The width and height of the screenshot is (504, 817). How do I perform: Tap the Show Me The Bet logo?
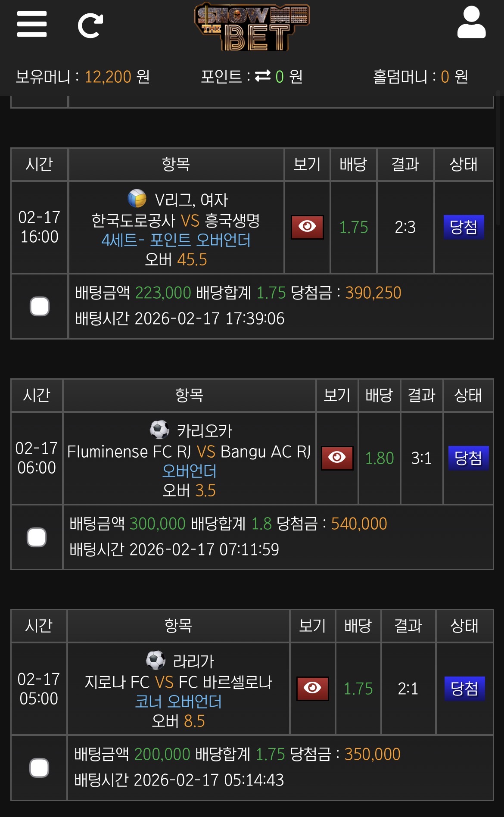(x=252, y=28)
